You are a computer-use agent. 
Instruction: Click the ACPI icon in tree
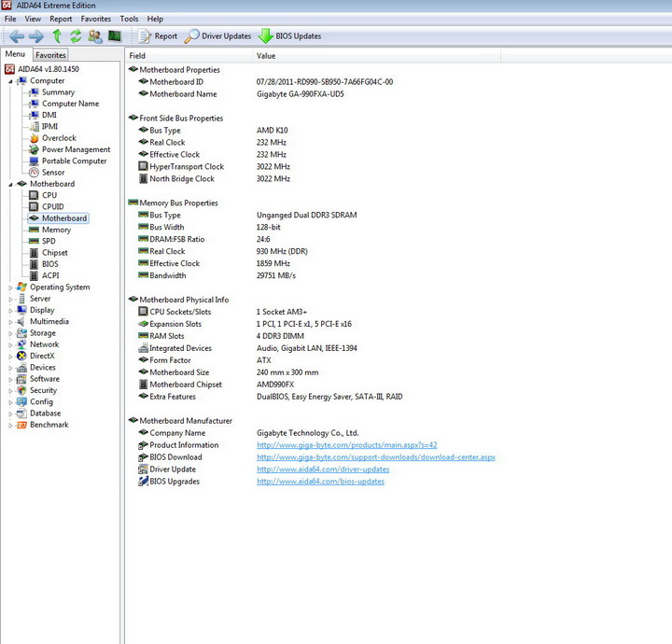[34, 275]
